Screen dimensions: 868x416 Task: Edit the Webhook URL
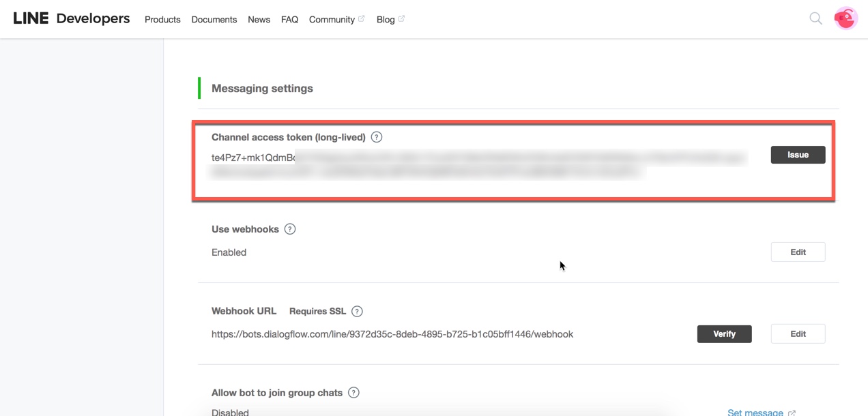tap(798, 334)
